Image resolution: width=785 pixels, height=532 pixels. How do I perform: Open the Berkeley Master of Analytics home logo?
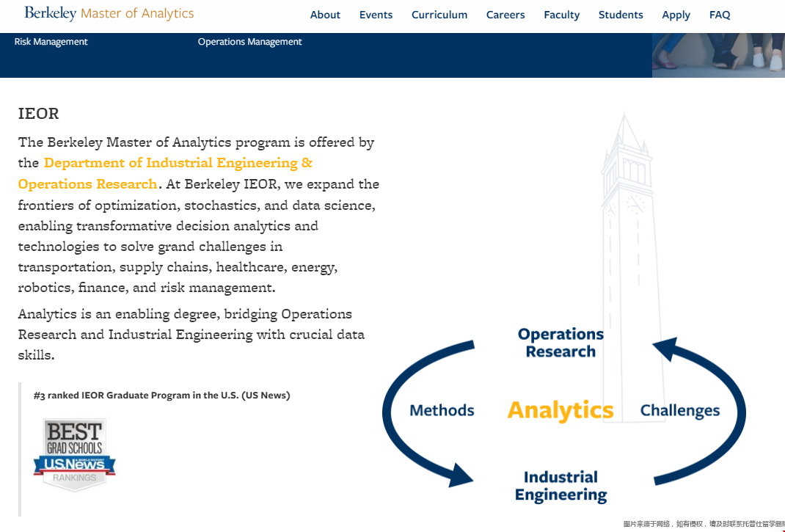click(x=109, y=13)
